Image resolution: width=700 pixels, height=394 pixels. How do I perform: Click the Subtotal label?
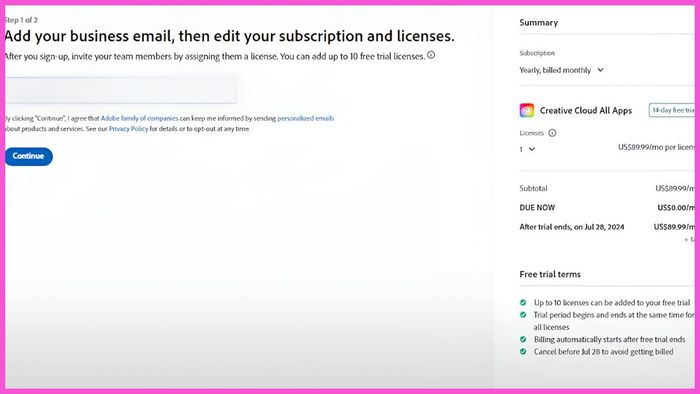(533, 188)
